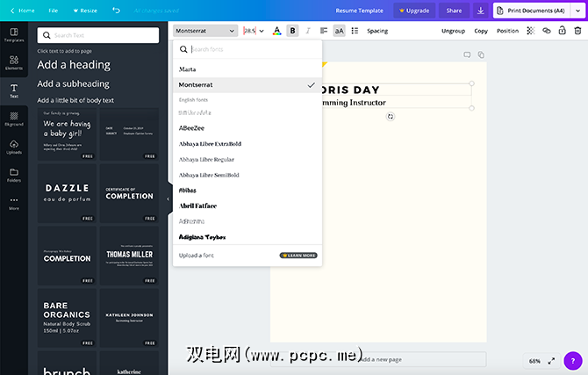Open the font size dropdown arrow
This screenshot has height=375, width=588.
coord(262,31)
